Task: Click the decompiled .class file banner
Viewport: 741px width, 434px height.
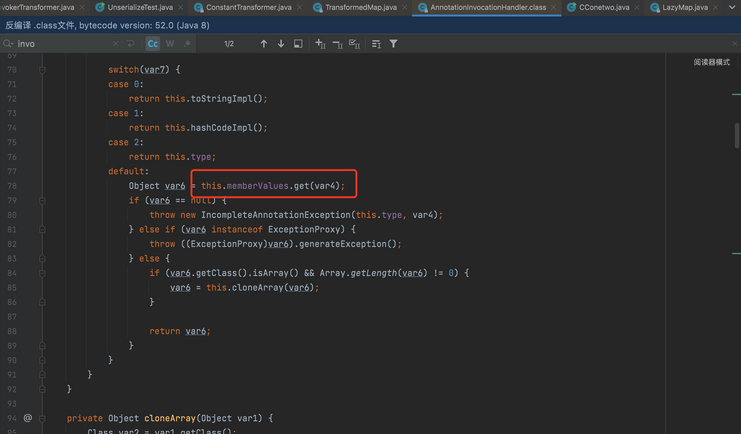Action: click(x=370, y=25)
